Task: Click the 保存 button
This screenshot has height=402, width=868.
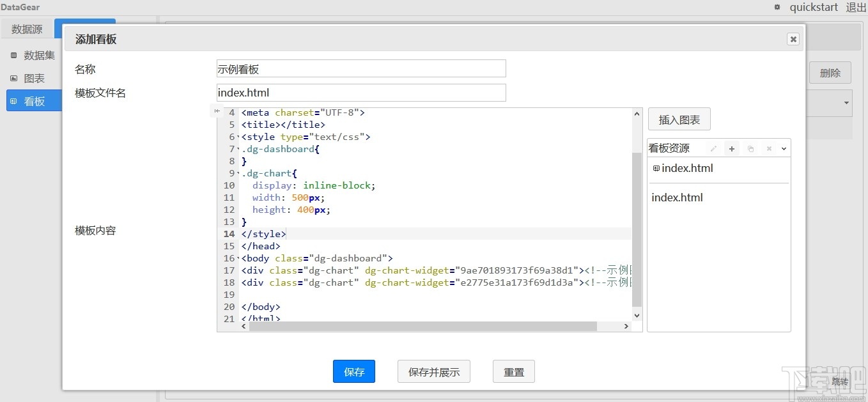Action: pyautogui.click(x=354, y=371)
